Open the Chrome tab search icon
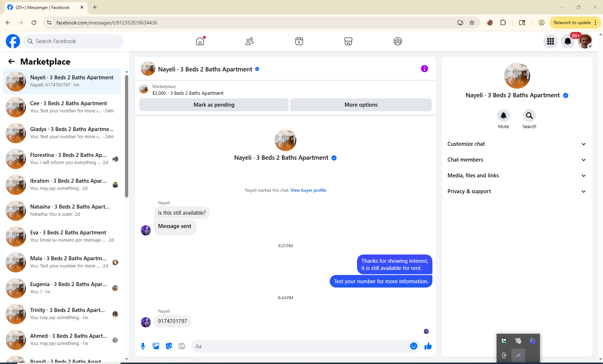 522,23
